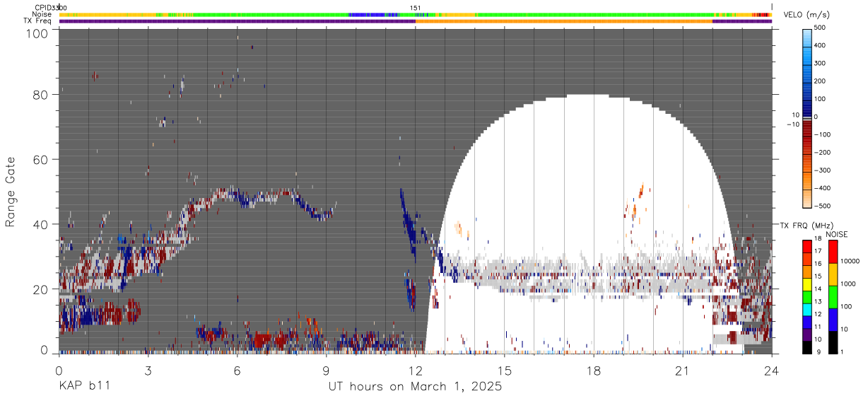Click the black TX FRQ swatch above 9
868x401 pixels.
[x=807, y=347]
